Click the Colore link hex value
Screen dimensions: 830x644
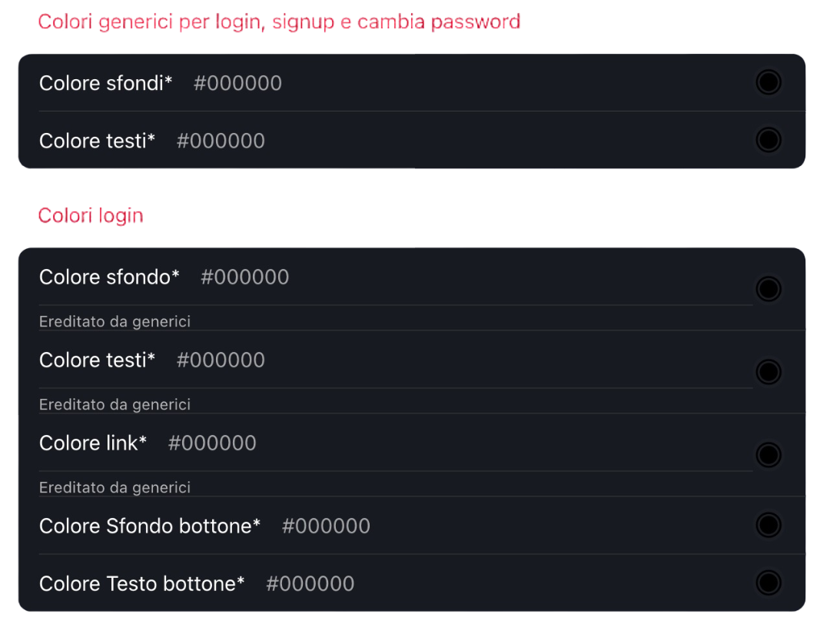[212, 443]
